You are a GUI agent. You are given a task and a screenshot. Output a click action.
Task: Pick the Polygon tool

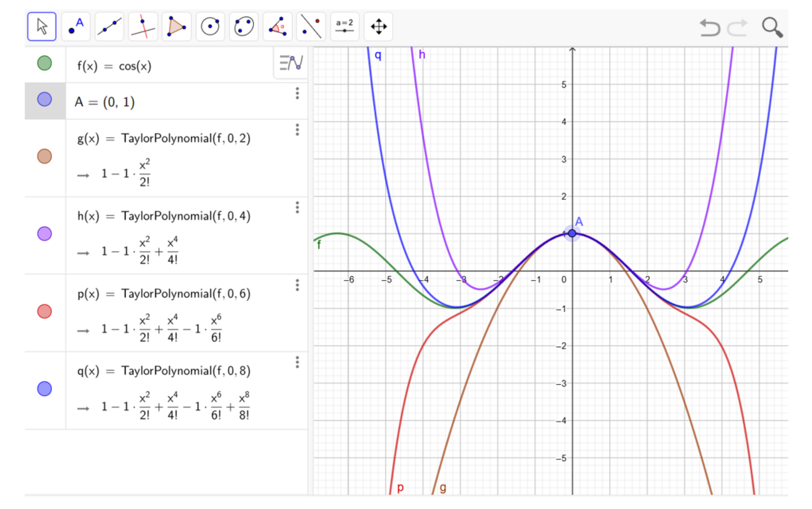click(x=176, y=27)
